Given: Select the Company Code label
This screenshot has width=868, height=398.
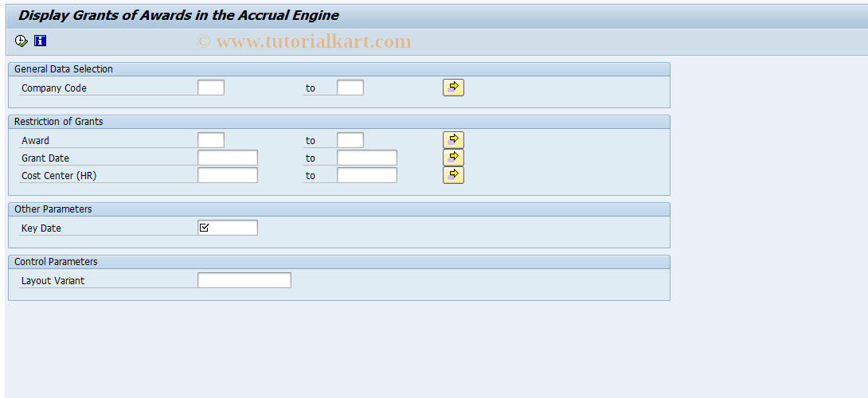Looking at the screenshot, I should pyautogui.click(x=53, y=88).
